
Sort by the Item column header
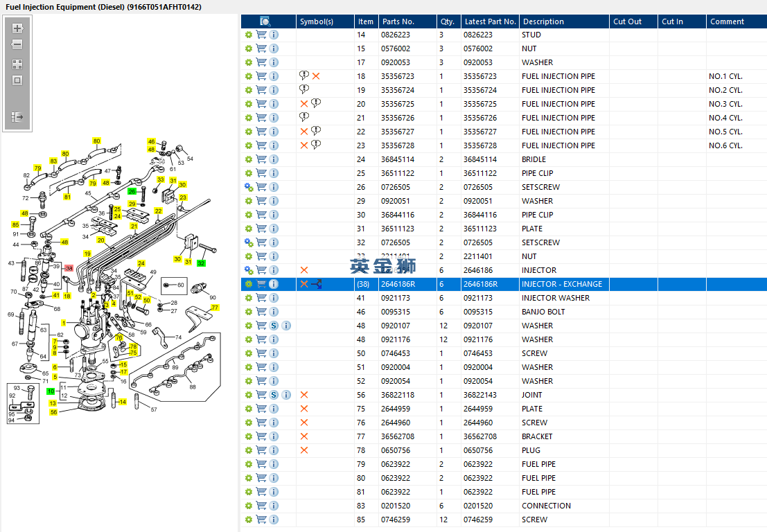365,21
